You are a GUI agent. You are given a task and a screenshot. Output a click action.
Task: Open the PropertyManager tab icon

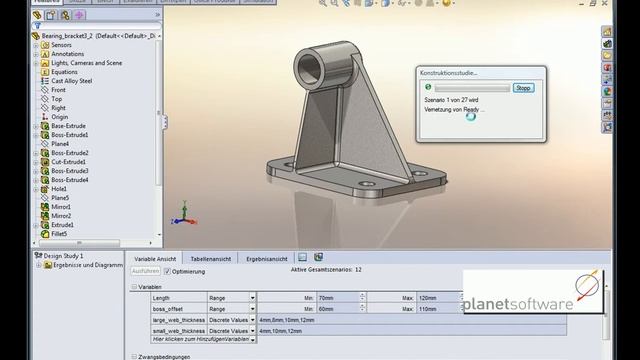coord(51,16)
